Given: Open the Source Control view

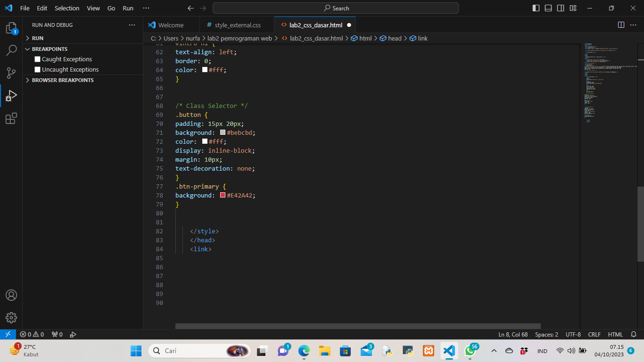Looking at the screenshot, I should [x=11, y=73].
